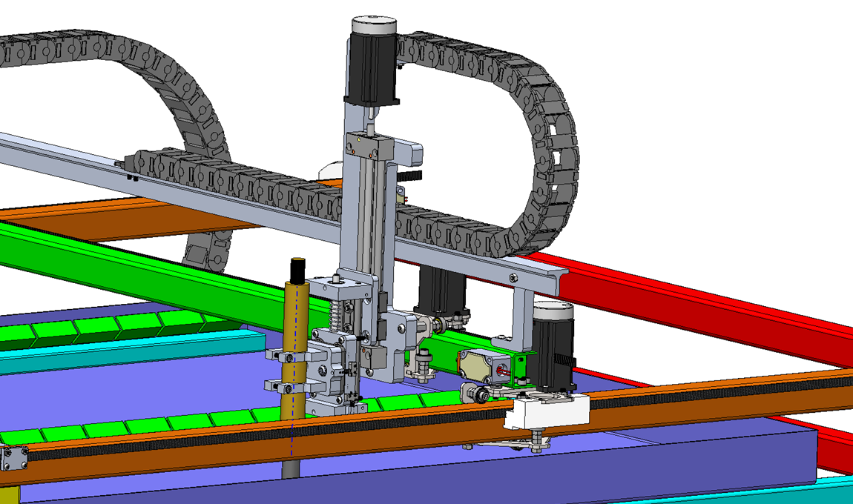Select the black stepper motor atop the Z-axis
853x504 pixels.
point(371,67)
